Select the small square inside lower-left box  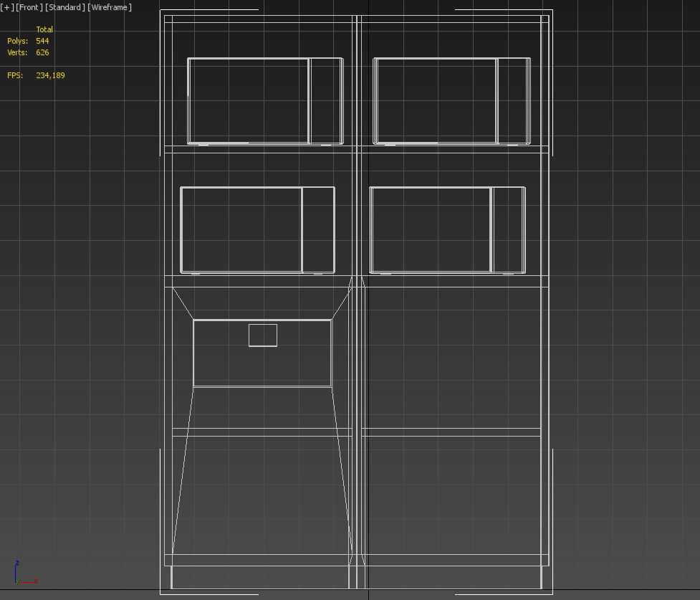tap(263, 335)
